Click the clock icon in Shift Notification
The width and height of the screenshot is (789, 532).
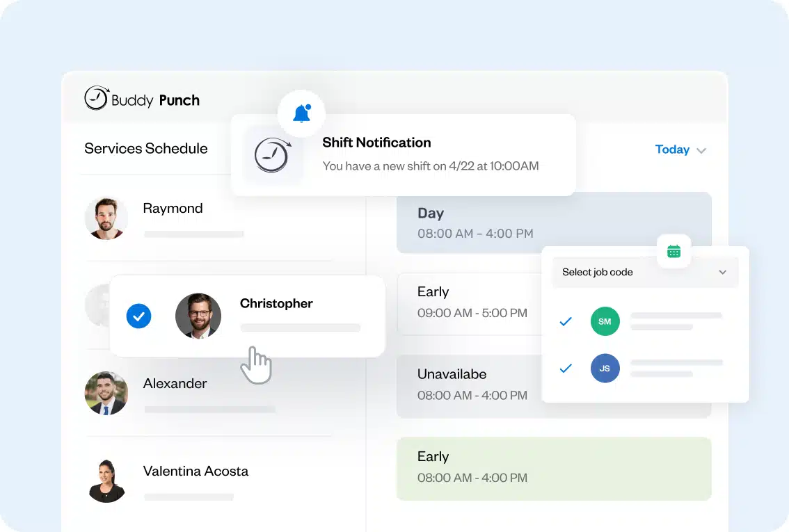(x=273, y=155)
